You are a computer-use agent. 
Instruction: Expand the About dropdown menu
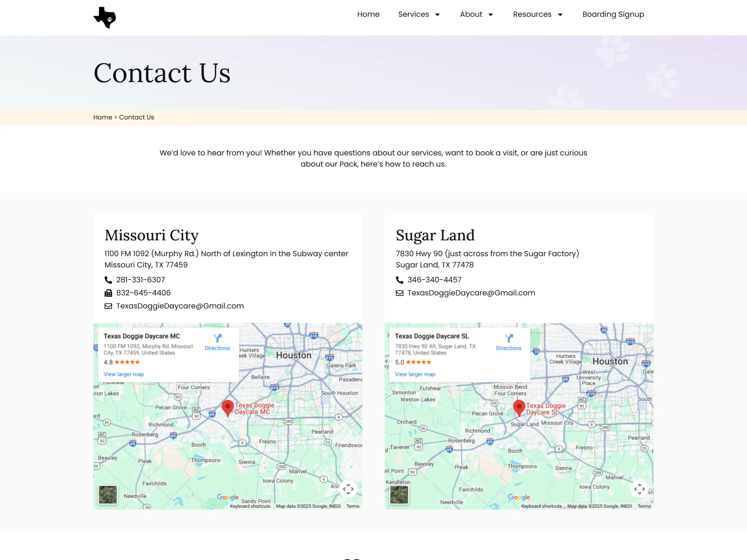(x=476, y=14)
